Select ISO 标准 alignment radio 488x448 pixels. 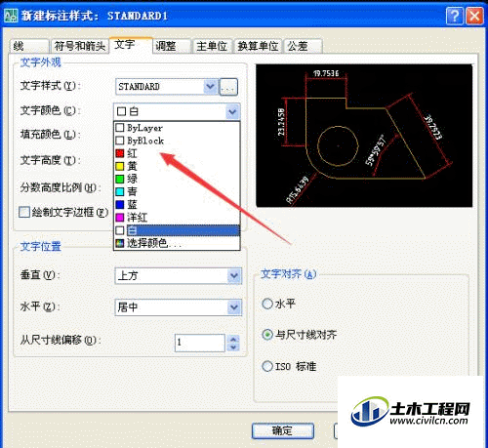(267, 366)
